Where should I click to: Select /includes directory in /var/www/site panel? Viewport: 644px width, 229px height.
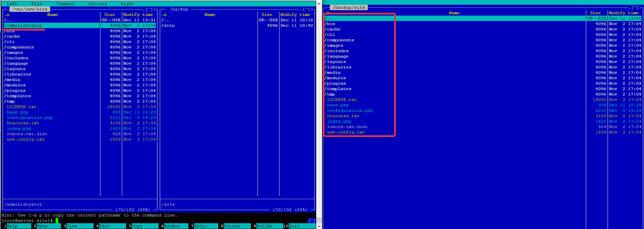80,58
